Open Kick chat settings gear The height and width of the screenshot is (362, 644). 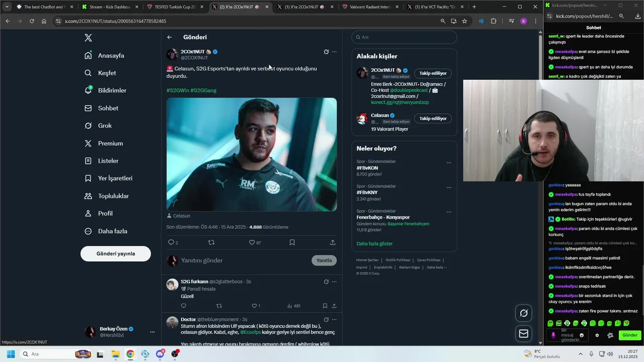pos(597,335)
